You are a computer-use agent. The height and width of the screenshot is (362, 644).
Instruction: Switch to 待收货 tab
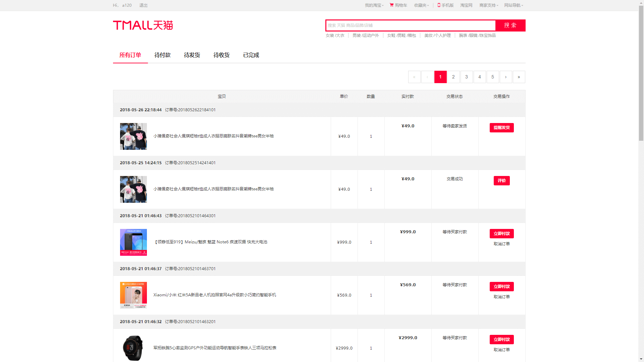coord(222,55)
